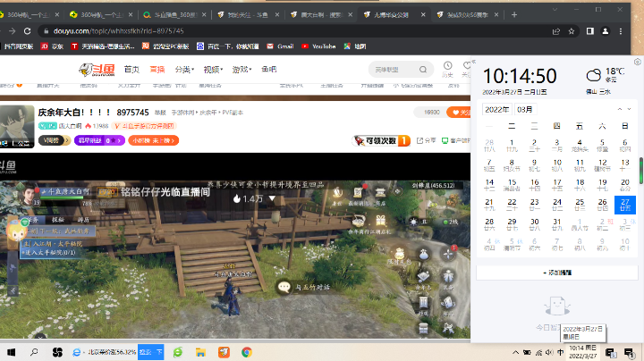The width and height of the screenshot is (644, 361).
Task: Select March 31 in the calendar
Action: click(x=557, y=224)
